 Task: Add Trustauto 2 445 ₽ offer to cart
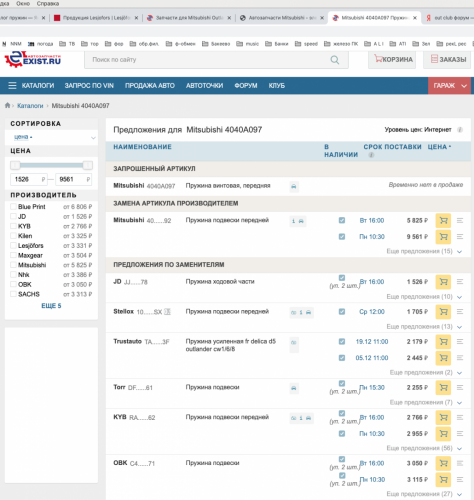pos(443,358)
